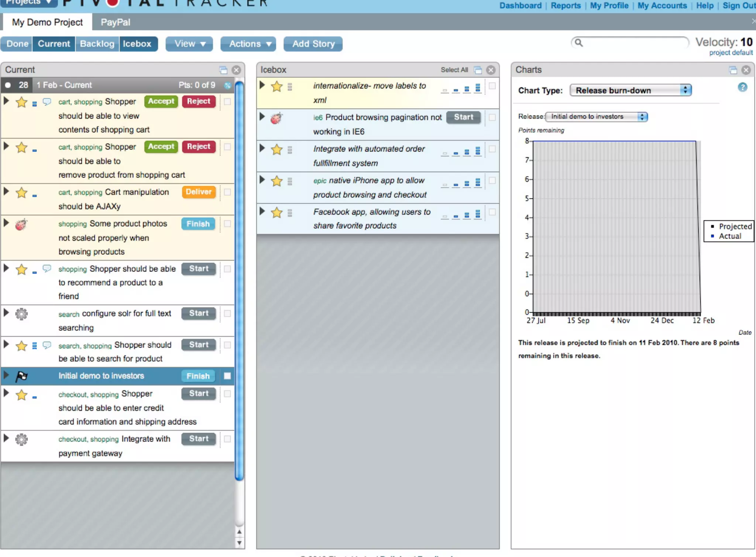Click the search magnifier icon
Screen dimensions: 756x557
click(x=579, y=43)
